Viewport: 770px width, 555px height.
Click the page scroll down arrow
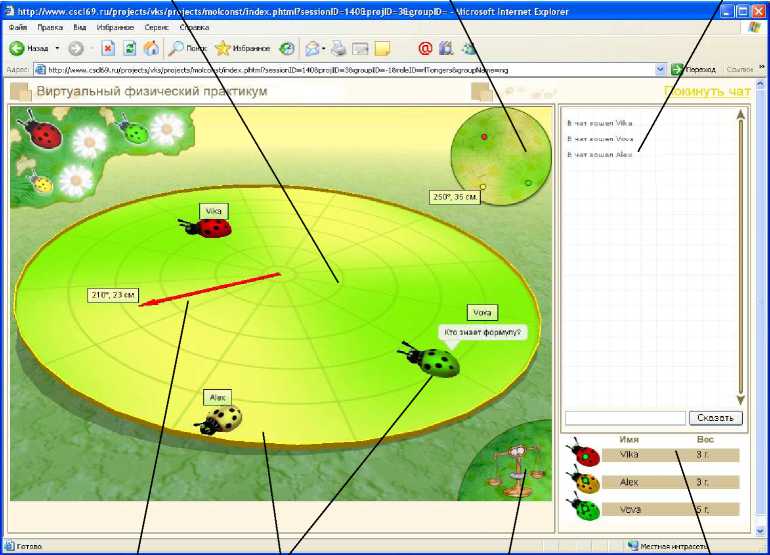(761, 531)
